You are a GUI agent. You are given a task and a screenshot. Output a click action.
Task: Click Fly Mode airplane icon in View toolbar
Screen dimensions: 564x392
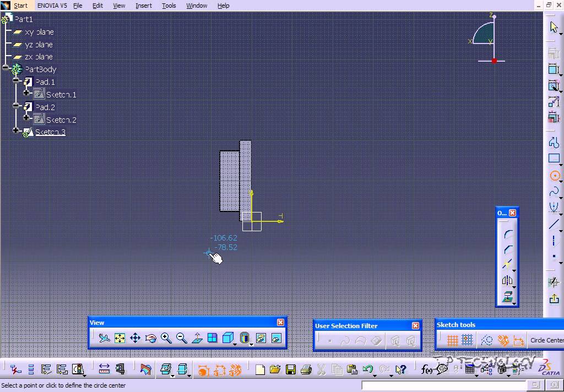(104, 338)
